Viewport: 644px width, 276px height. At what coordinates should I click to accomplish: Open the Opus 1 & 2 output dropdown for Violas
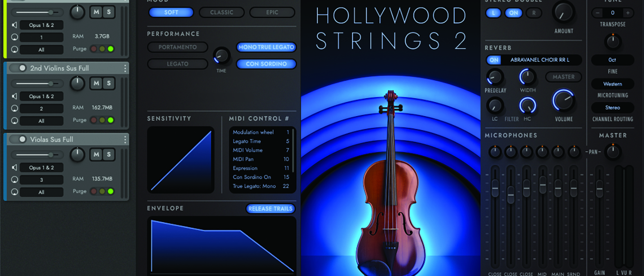click(41, 167)
